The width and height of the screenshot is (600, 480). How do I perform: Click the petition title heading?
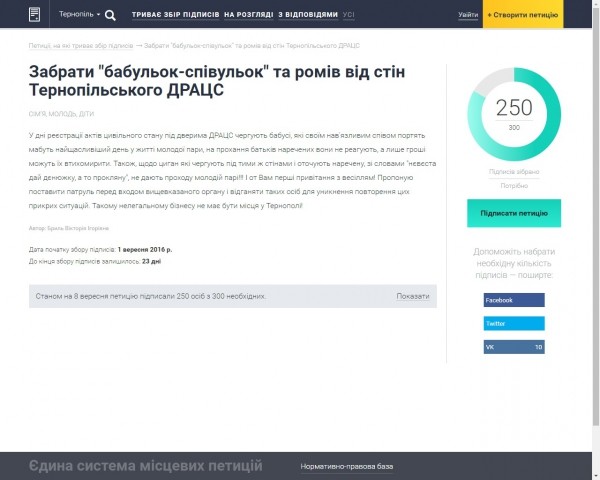point(217,81)
